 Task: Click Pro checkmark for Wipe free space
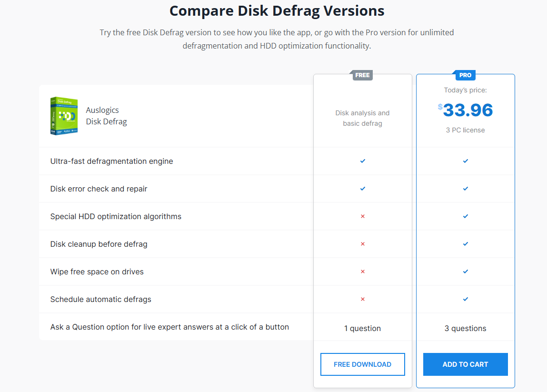pos(466,272)
